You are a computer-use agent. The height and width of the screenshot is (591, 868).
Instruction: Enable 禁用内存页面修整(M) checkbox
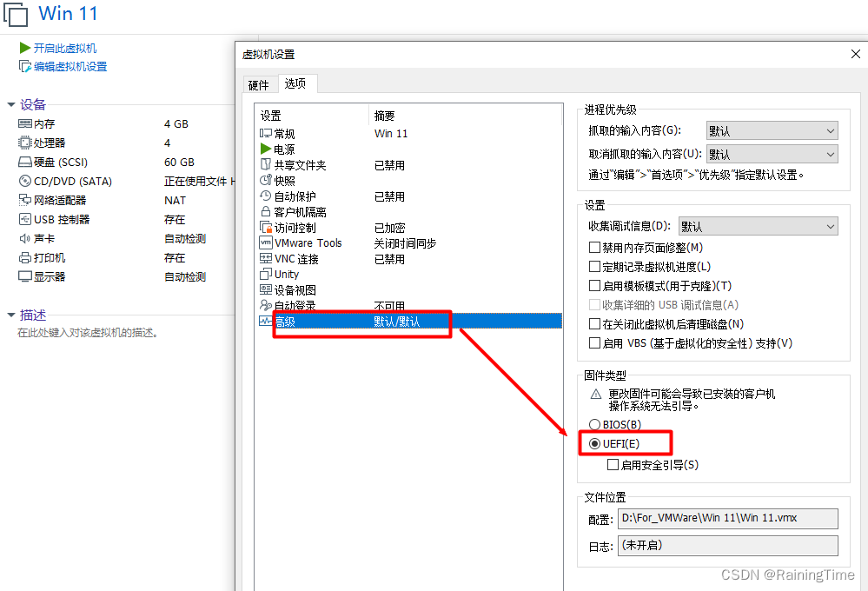tap(594, 248)
